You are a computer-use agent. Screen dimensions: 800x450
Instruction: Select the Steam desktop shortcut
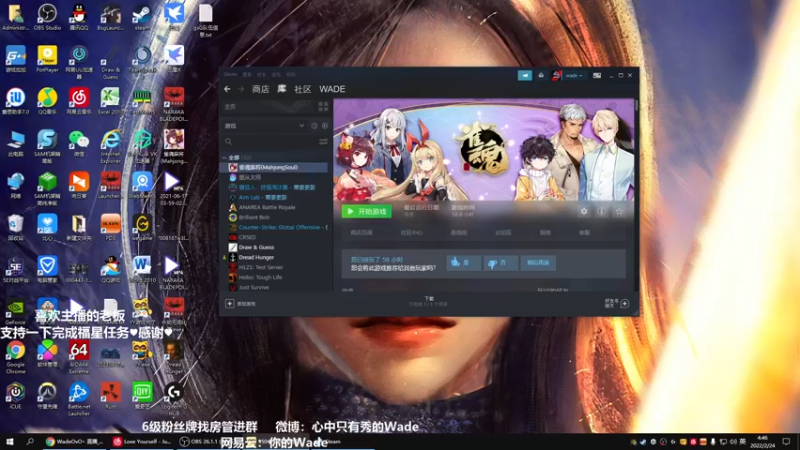click(142, 17)
